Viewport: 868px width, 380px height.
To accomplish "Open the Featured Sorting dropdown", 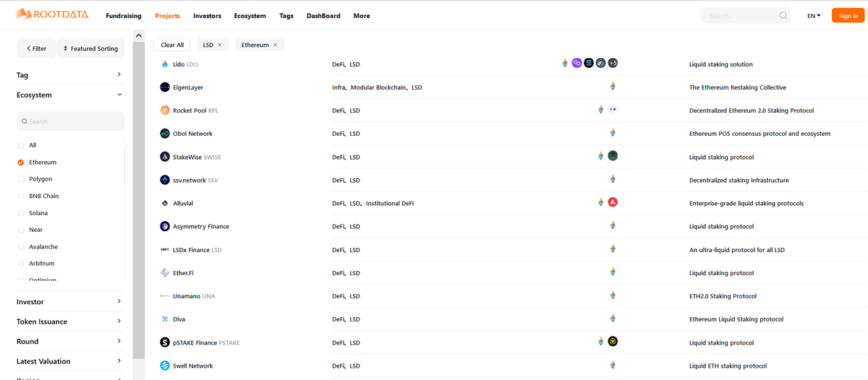I will pos(90,48).
